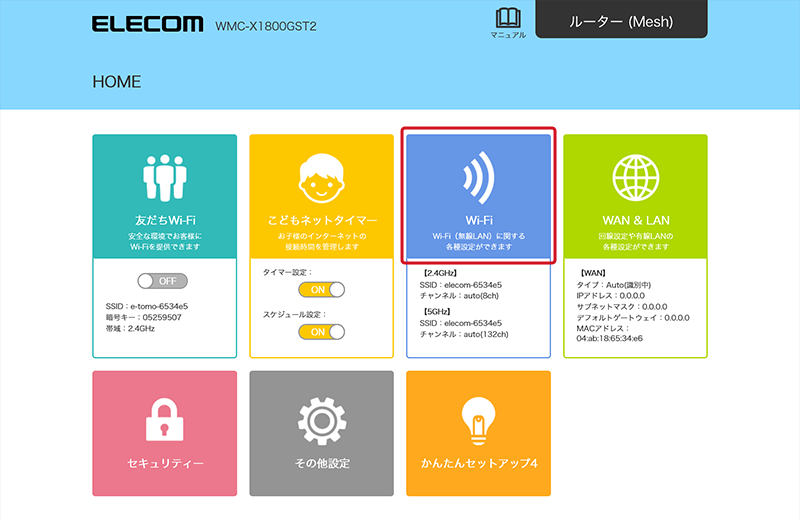Click the 【2.4GHz】 band heading

point(440,273)
